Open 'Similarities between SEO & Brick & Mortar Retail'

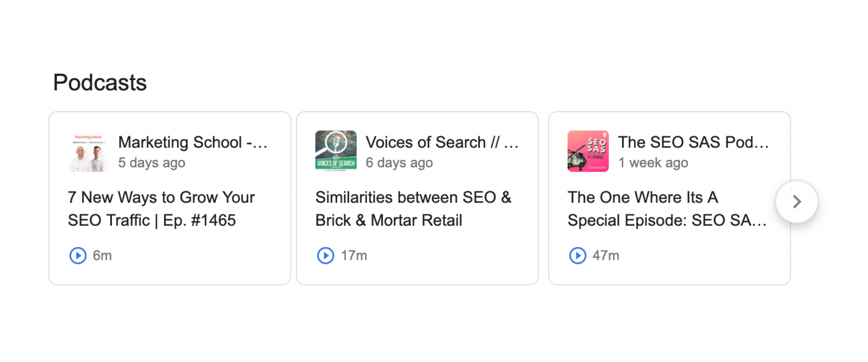[413, 209]
